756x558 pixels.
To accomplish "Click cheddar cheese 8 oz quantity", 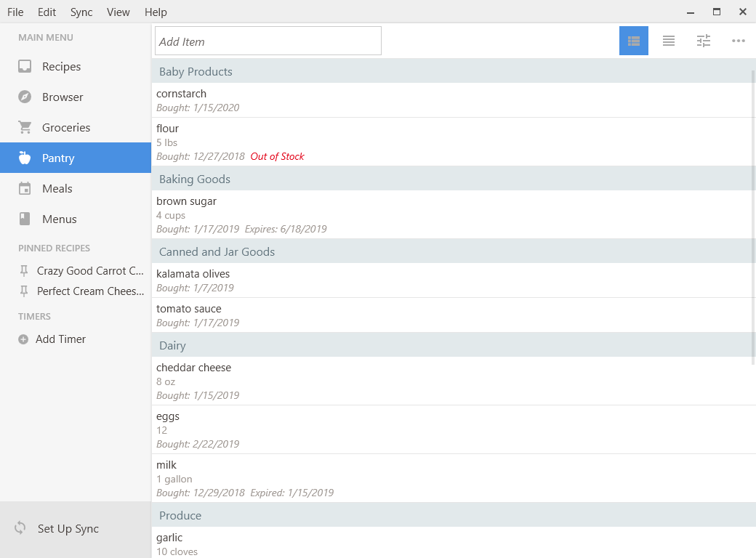I will pyautogui.click(x=166, y=381).
